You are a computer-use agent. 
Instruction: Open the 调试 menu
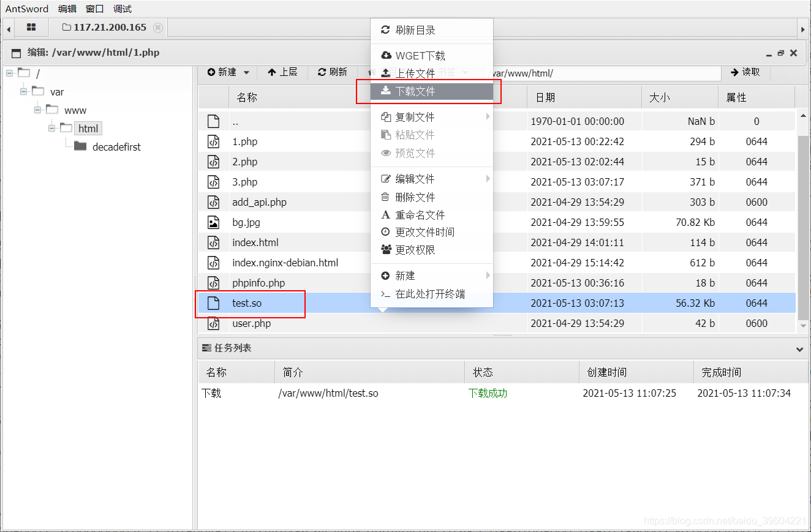click(121, 9)
